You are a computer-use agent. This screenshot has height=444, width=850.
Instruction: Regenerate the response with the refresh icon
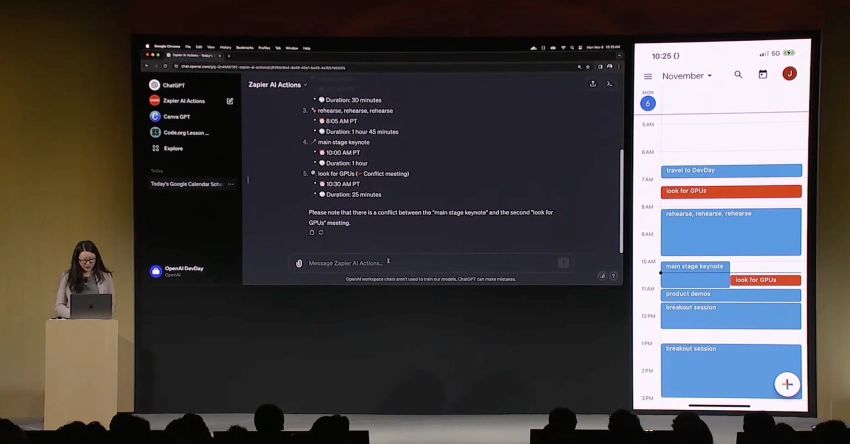point(321,232)
